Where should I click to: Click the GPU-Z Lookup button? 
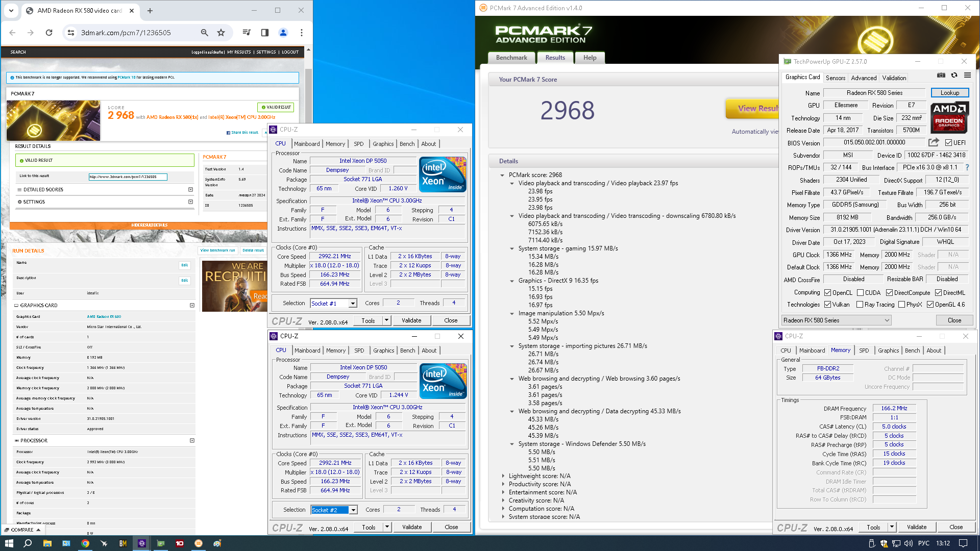pos(950,93)
